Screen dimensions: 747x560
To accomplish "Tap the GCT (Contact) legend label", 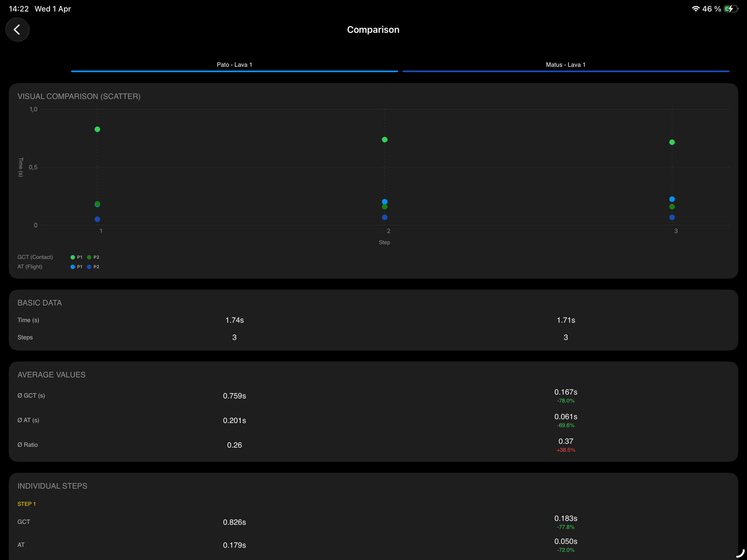I will tap(35, 257).
